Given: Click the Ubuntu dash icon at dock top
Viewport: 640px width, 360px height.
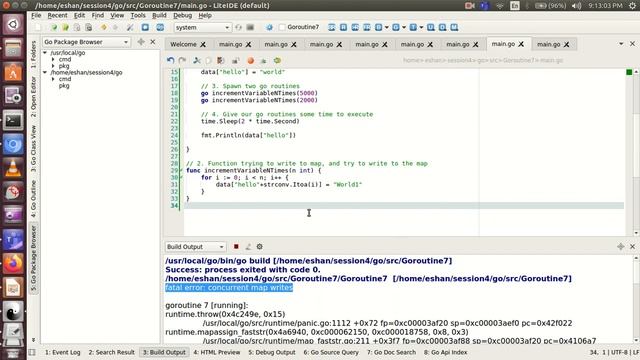Looking at the screenshot, I should [13, 24].
